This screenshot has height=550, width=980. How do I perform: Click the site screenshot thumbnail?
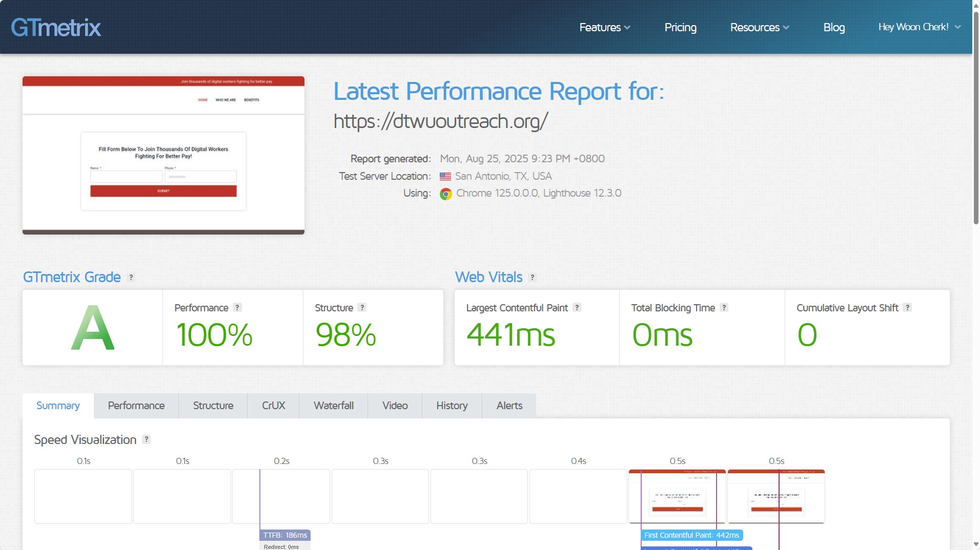(164, 155)
